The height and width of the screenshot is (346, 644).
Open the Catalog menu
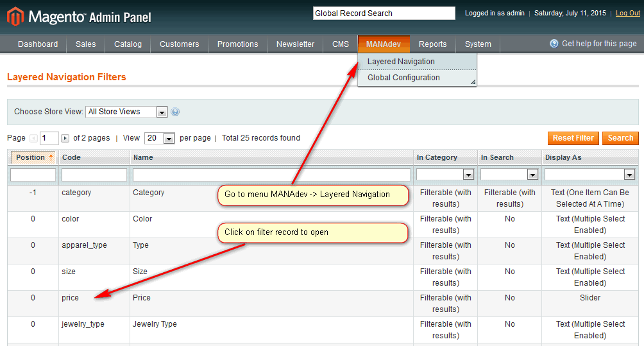coord(128,44)
